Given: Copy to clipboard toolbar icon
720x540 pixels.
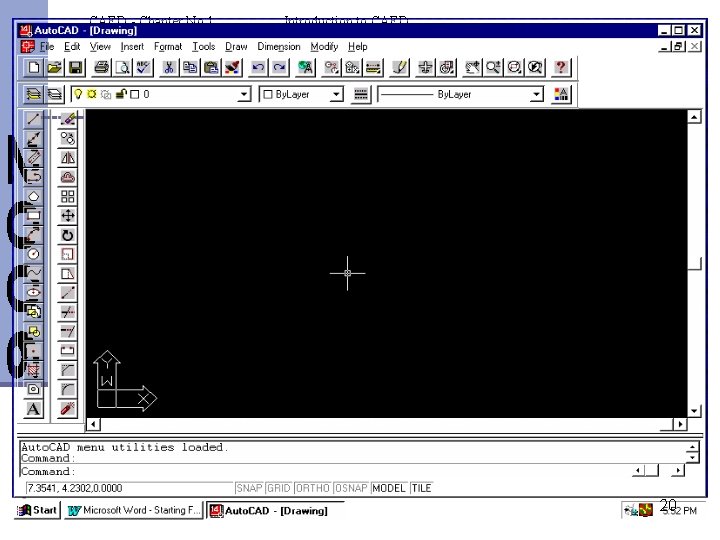Looking at the screenshot, I should [x=190, y=68].
